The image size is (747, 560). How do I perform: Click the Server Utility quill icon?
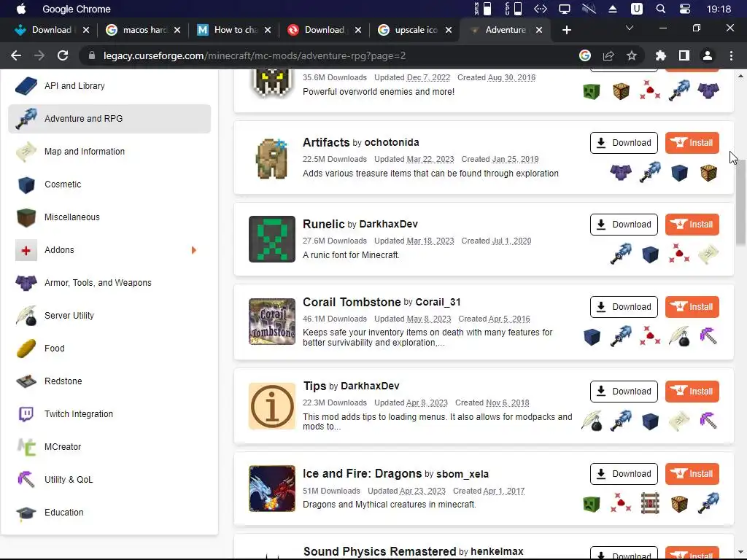[x=26, y=316]
